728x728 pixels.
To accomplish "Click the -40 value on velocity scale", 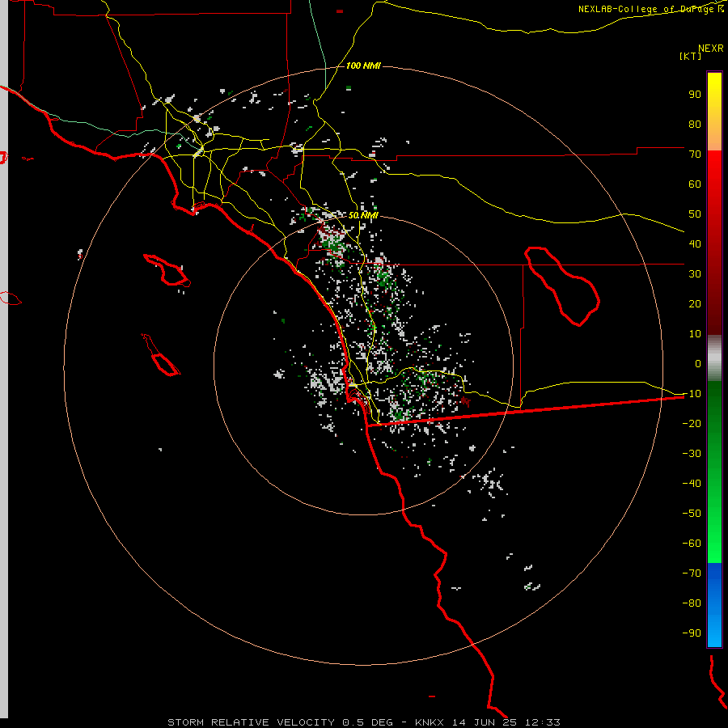I will tap(692, 484).
